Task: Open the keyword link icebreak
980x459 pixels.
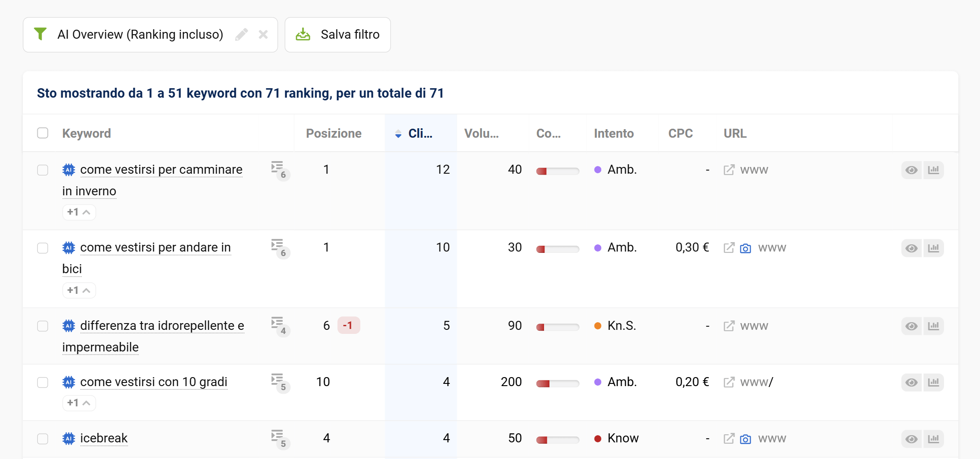Action: pos(104,438)
